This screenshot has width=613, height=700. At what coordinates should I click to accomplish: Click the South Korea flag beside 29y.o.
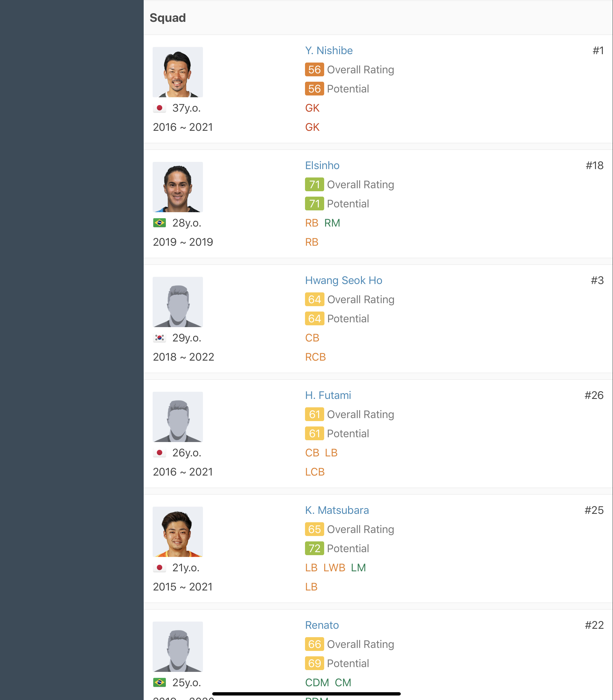tap(160, 338)
